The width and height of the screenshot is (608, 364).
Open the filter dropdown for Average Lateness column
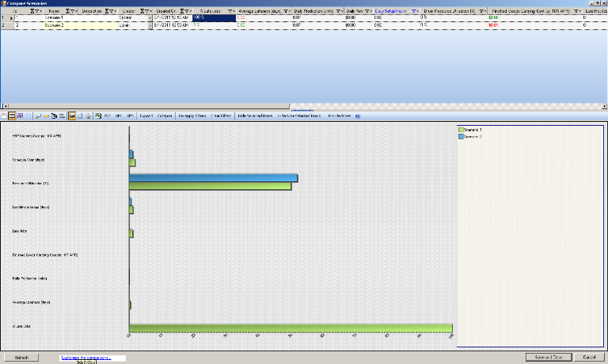287,11
